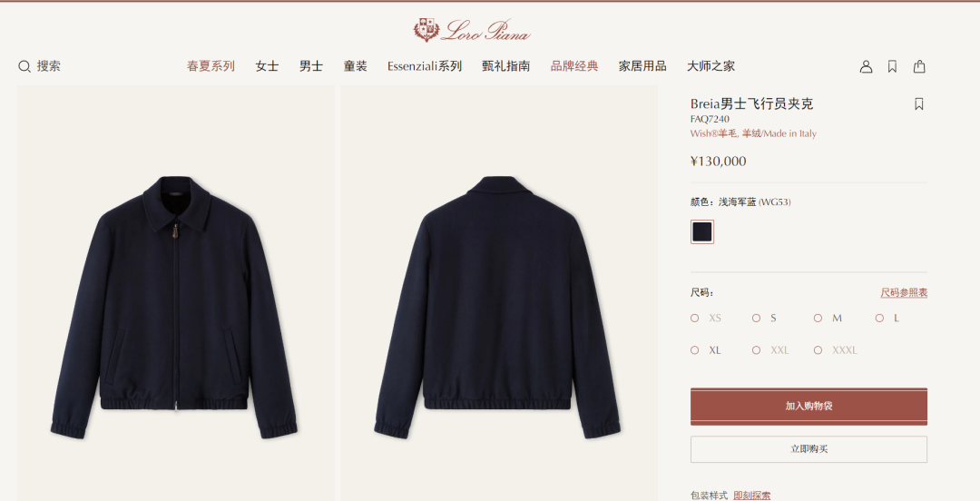The width and height of the screenshot is (980, 501).
Task: Select size M radio button
Action: pyautogui.click(x=818, y=319)
